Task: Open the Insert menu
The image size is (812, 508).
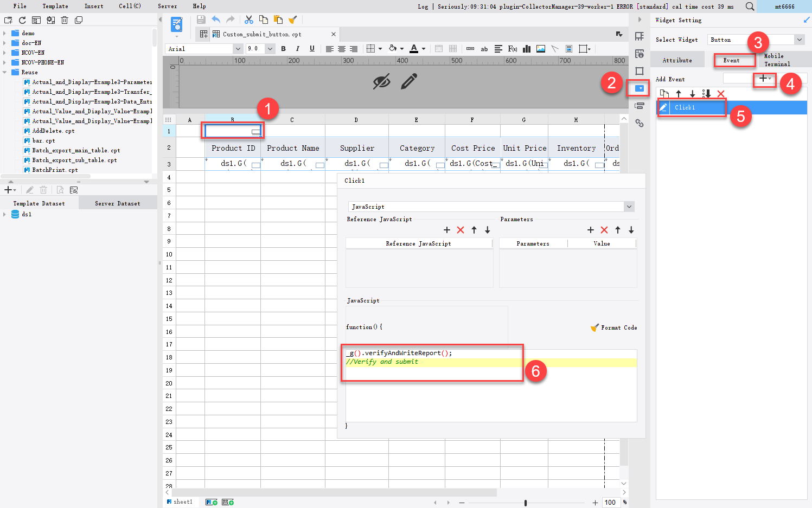Action: (x=94, y=6)
